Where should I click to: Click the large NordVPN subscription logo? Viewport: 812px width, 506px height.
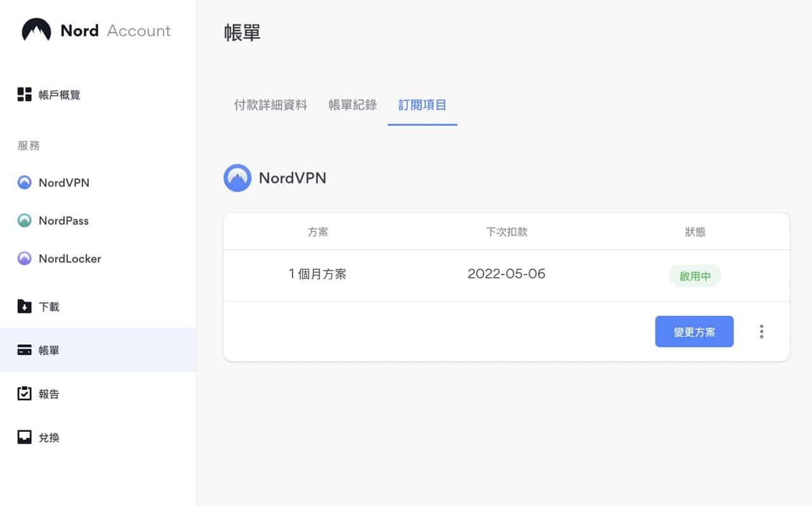pyautogui.click(x=237, y=178)
